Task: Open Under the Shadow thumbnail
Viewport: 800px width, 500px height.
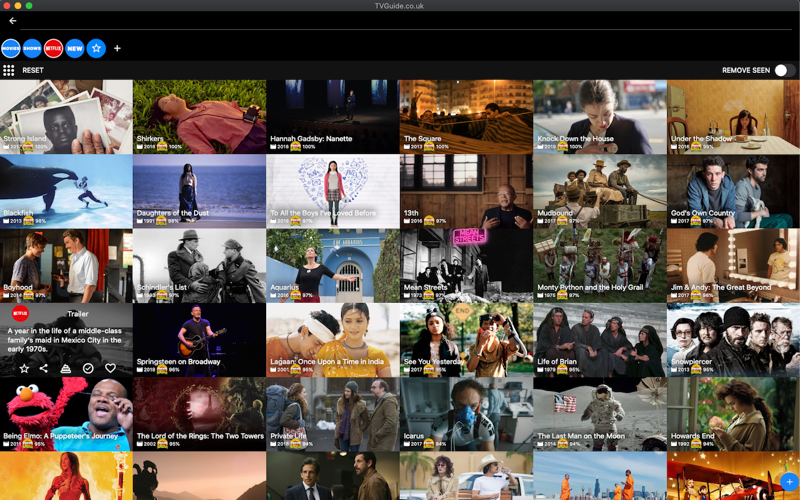Action: 733,117
